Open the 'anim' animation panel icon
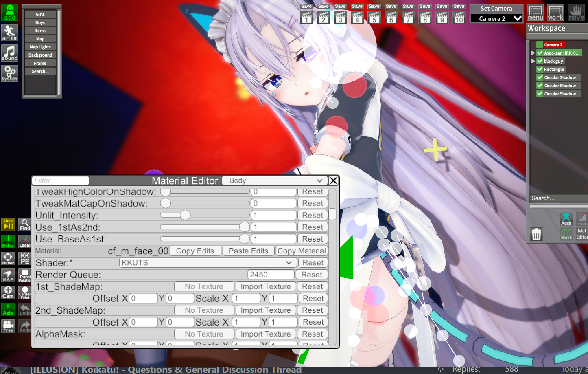 pos(10,33)
